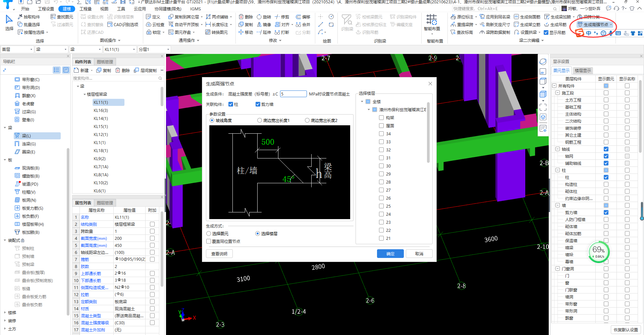Open the 云应用 ribbon tab
The height and width of the screenshot is (335, 644).
[x=140, y=9]
